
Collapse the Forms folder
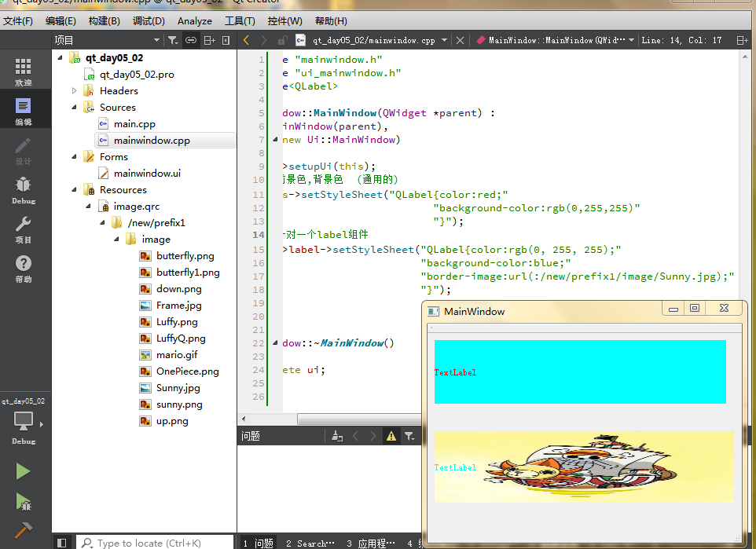(74, 156)
